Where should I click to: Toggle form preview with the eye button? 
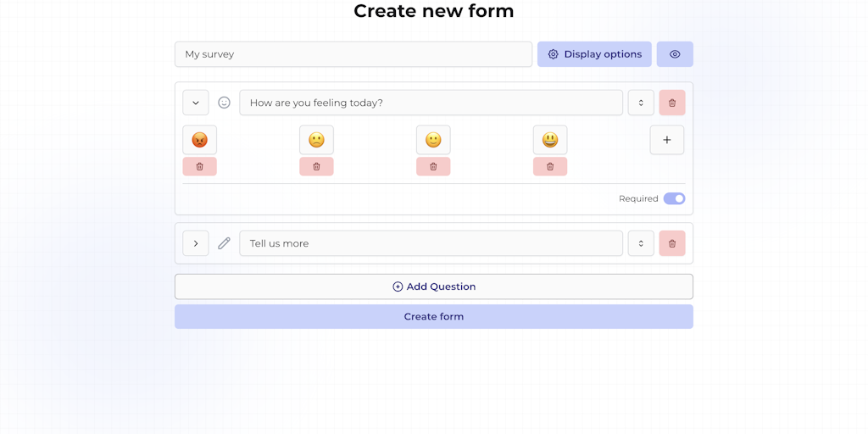point(675,54)
